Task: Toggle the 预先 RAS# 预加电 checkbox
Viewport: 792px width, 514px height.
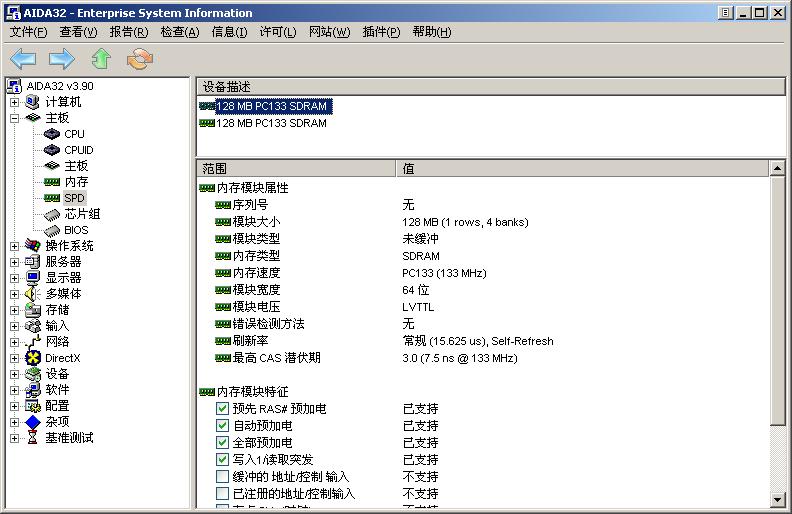Action: pos(222,408)
